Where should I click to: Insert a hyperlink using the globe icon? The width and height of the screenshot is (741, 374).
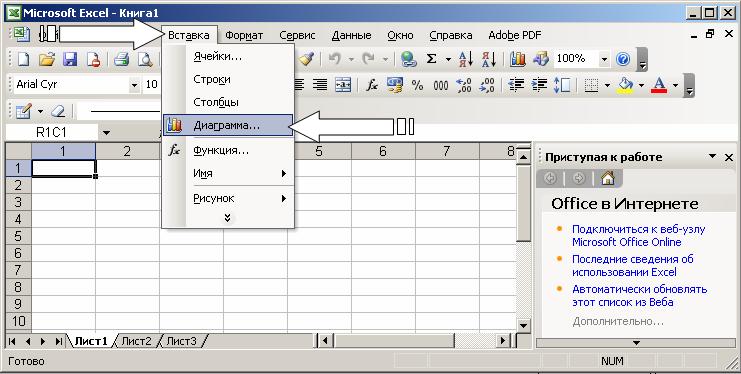[x=408, y=59]
